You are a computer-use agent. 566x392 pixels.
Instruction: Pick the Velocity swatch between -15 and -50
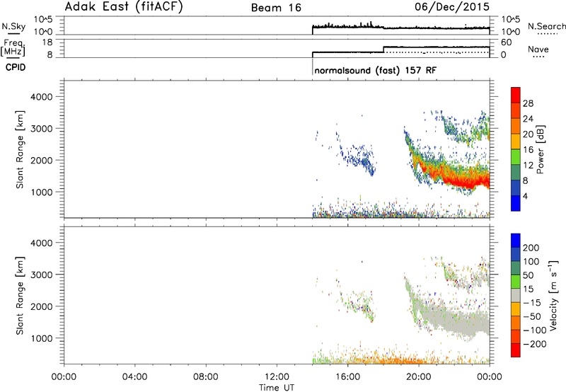[x=516, y=309]
